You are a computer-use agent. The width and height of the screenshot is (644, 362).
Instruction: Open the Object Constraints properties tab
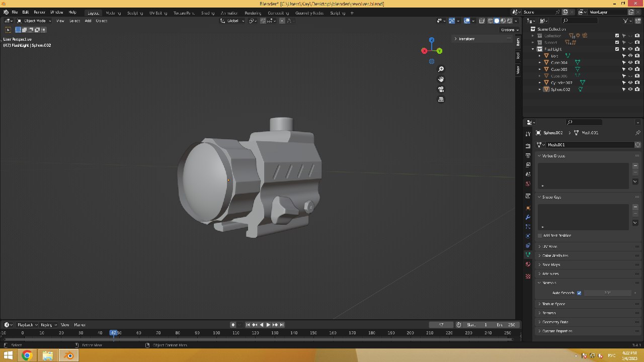528,245
